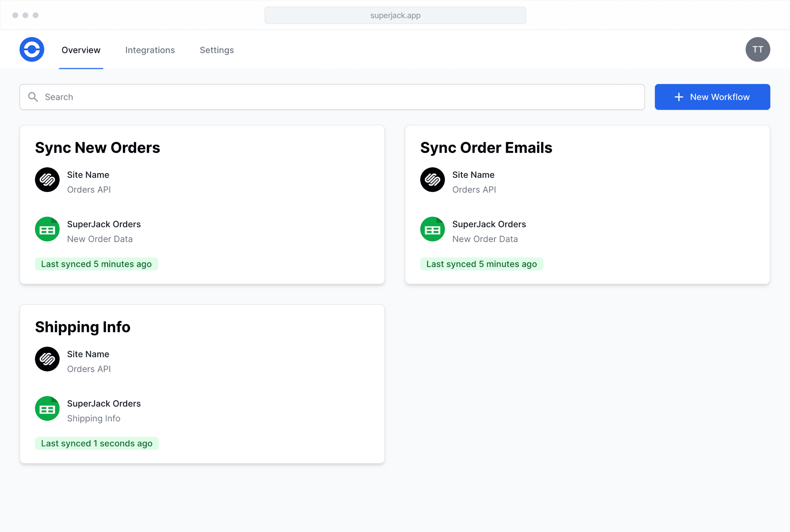Click Squarespace icon in Sync New Orders card
This screenshot has width=790, height=532.
(x=47, y=180)
